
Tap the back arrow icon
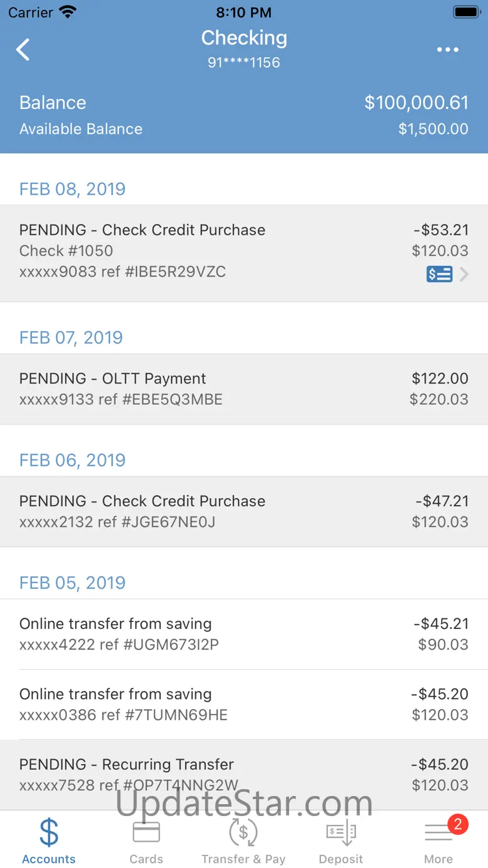click(23, 50)
